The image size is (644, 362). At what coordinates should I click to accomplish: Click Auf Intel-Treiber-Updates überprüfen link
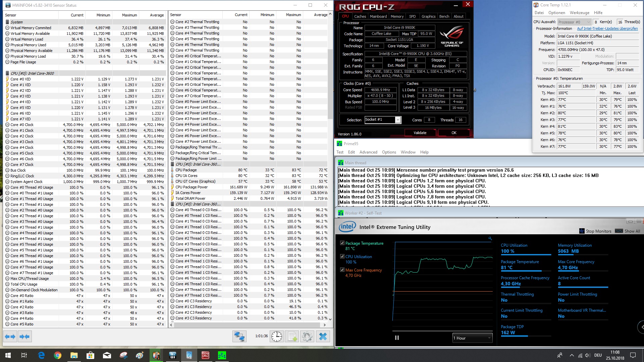coord(607,28)
